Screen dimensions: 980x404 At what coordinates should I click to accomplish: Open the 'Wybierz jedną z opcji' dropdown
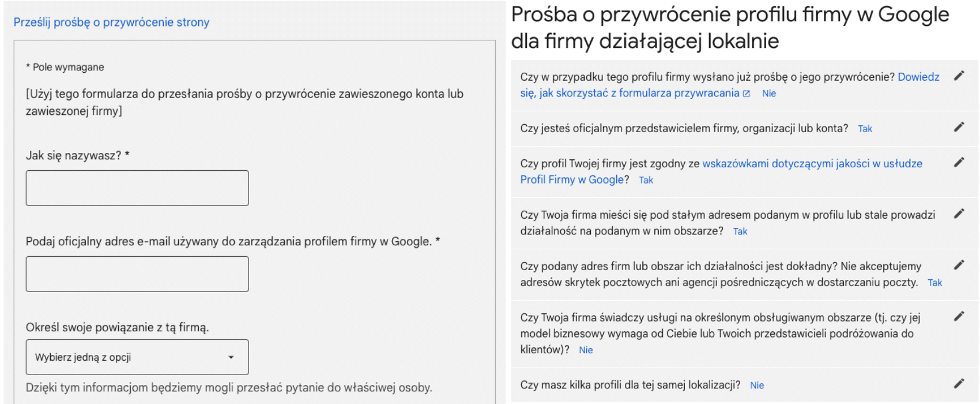pyautogui.click(x=137, y=357)
